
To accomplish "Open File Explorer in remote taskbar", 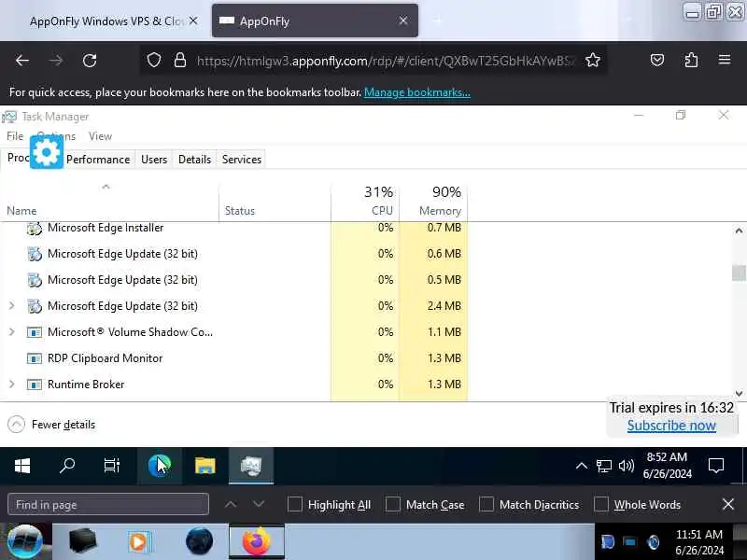I will point(204,465).
